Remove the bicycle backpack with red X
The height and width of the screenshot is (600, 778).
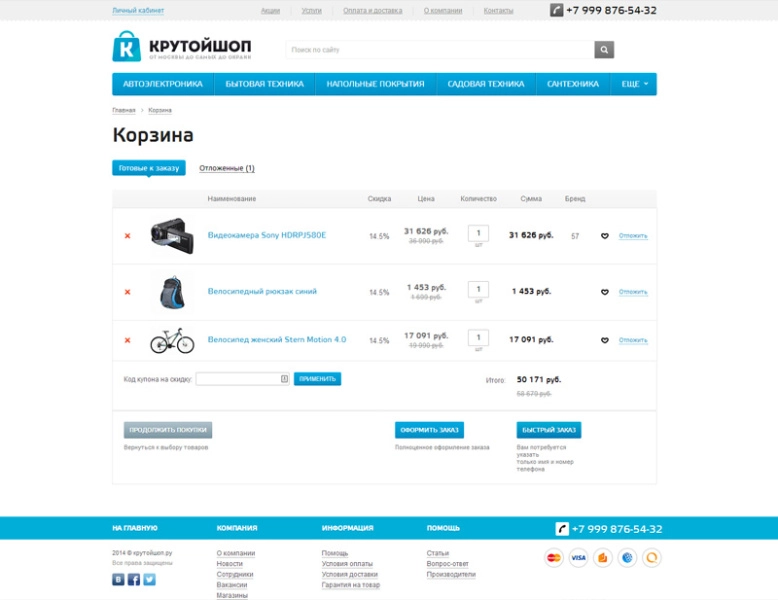[128, 292]
